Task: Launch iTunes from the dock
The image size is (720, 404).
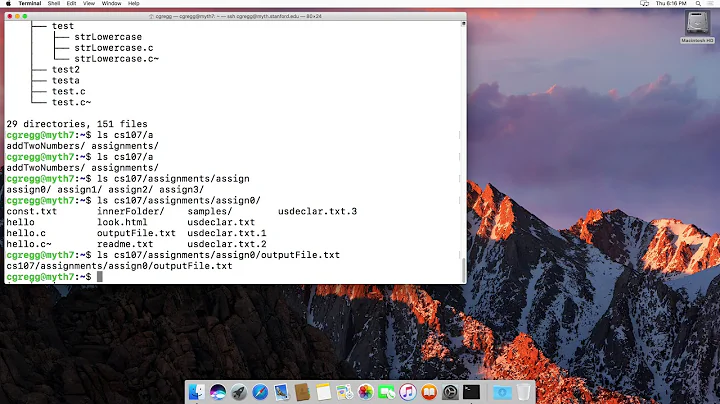Action: 407,392
